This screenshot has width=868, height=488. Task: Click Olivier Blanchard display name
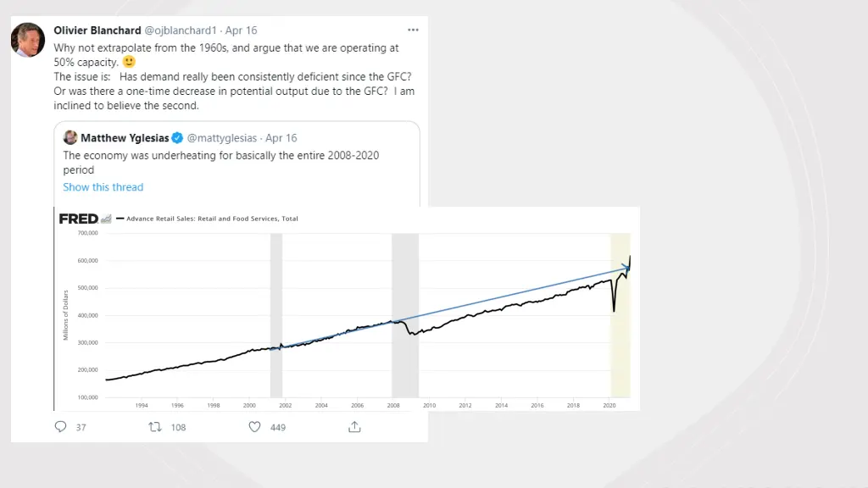pyautogui.click(x=97, y=30)
